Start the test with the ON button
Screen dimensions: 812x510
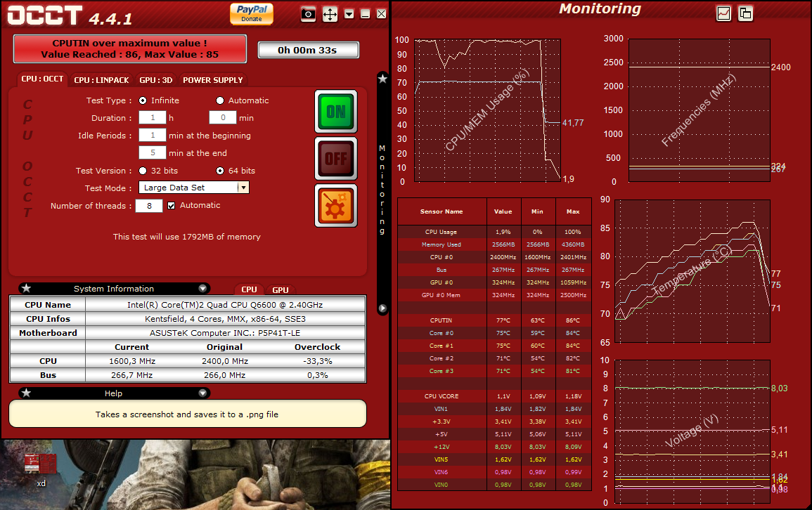click(x=336, y=112)
